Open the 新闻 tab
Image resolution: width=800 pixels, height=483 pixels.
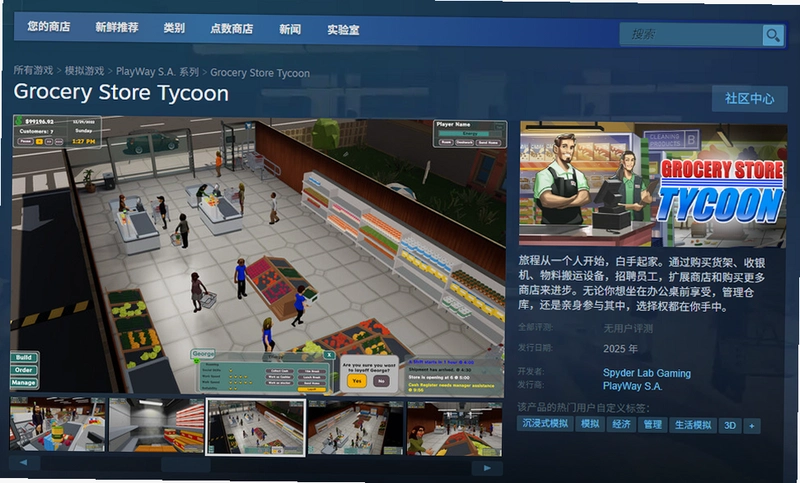point(290,29)
